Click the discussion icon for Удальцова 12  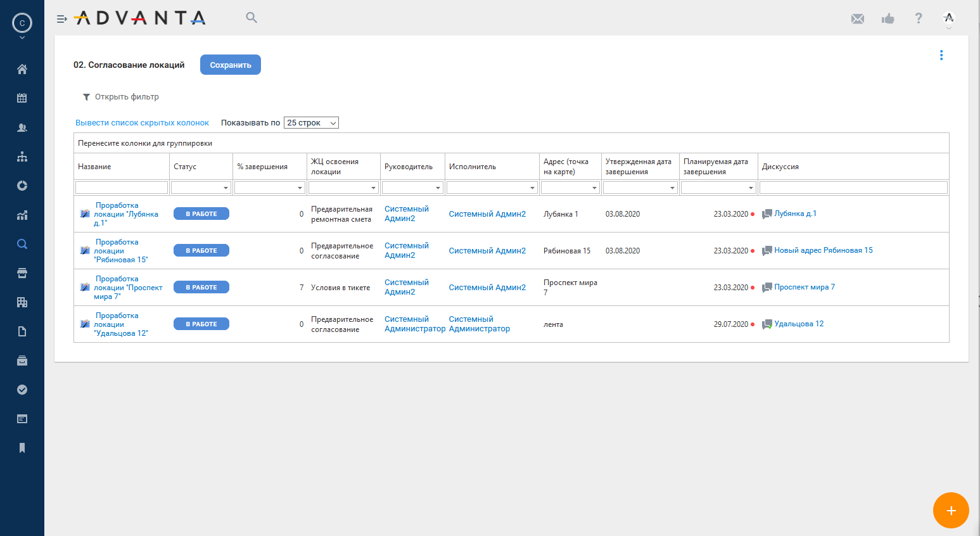click(767, 324)
